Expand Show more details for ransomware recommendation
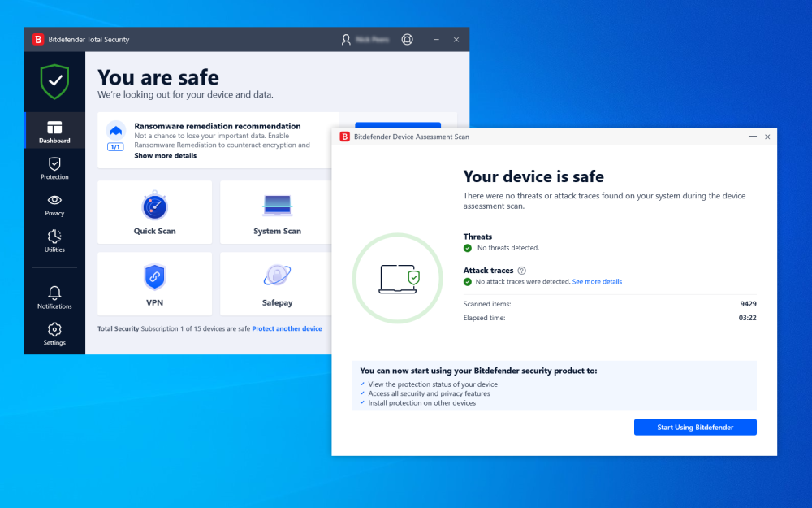 165,155
